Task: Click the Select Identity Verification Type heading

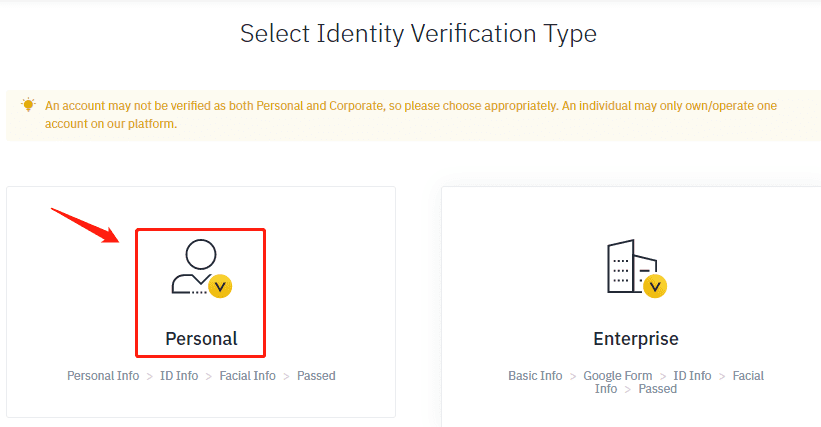Action: click(x=418, y=34)
